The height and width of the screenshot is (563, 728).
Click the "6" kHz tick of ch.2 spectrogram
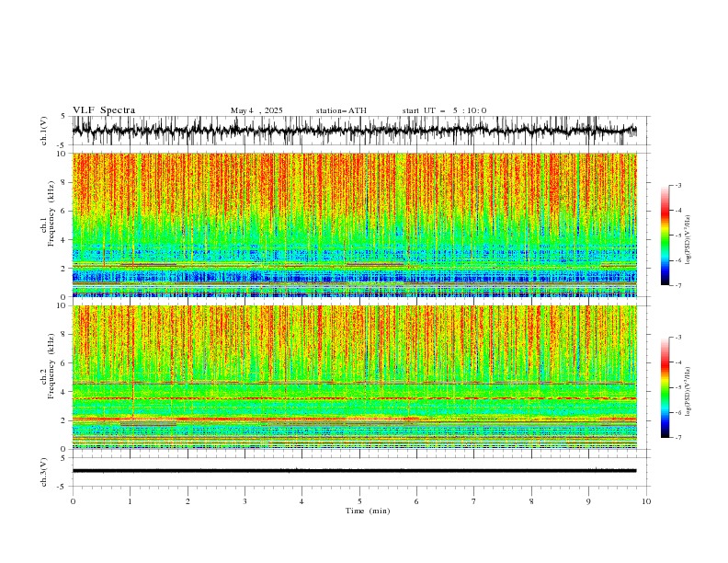click(64, 362)
